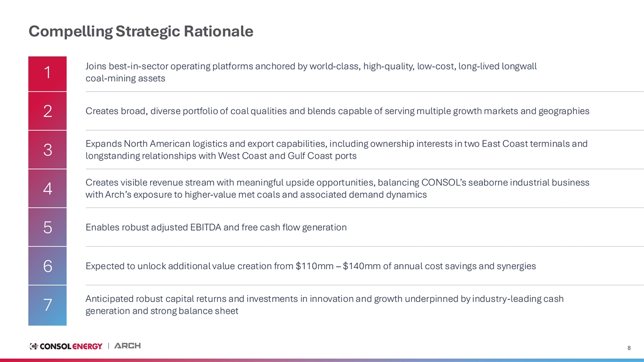The width and height of the screenshot is (644, 362).
Task: Click the North American logistics statement
Action: pyautogui.click(x=336, y=150)
